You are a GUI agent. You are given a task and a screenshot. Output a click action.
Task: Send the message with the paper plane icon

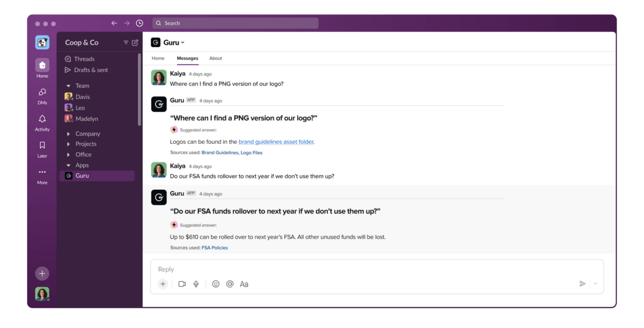583,284
